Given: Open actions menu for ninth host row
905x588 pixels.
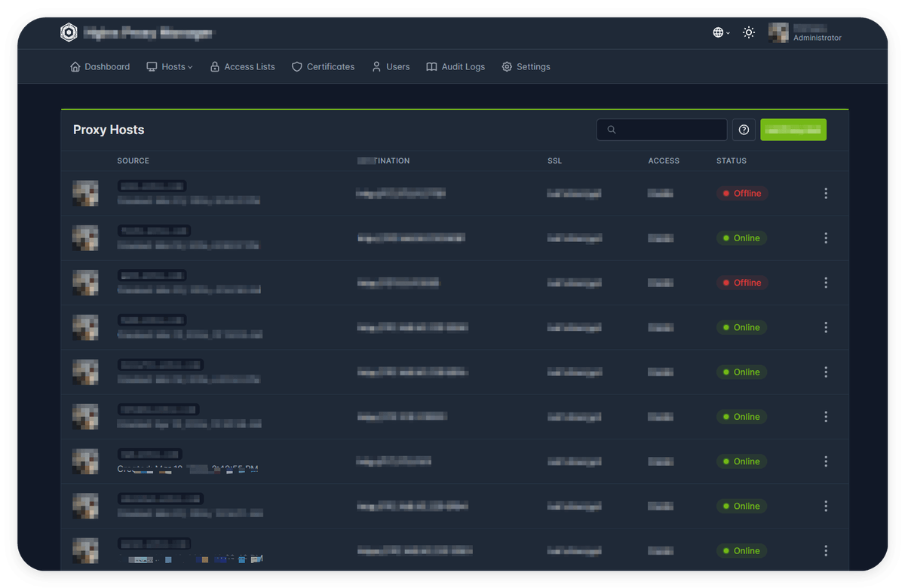Looking at the screenshot, I should [826, 551].
